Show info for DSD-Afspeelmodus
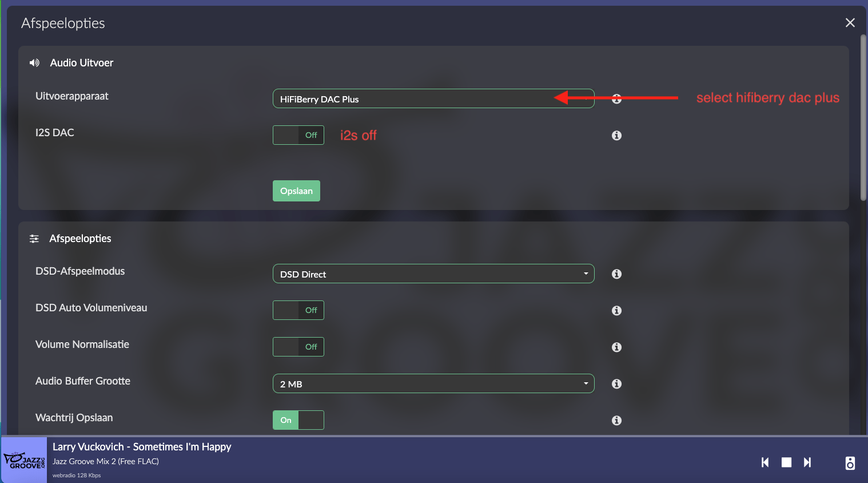The width and height of the screenshot is (868, 483). (616, 274)
